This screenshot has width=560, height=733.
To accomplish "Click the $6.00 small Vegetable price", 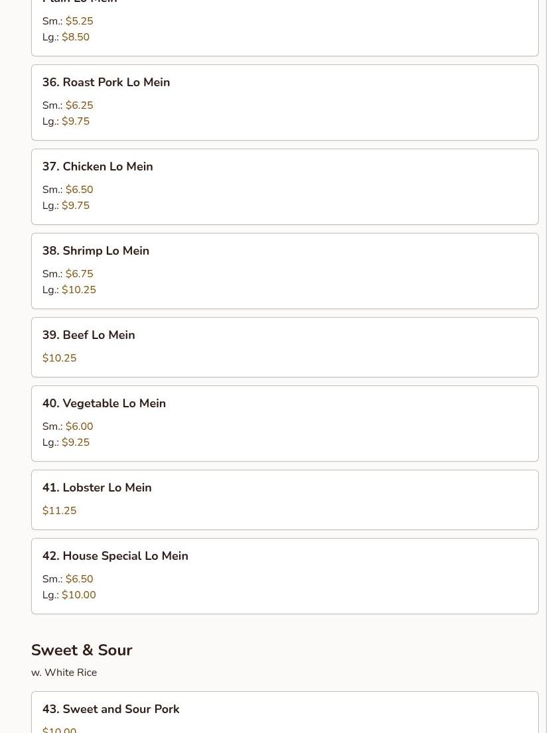I will [79, 427].
